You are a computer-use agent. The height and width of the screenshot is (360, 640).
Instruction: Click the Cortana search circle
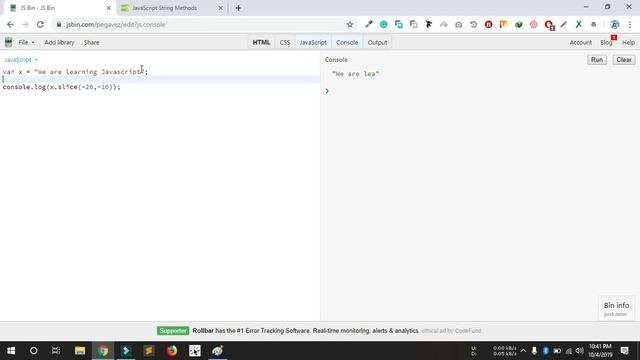tap(33, 351)
